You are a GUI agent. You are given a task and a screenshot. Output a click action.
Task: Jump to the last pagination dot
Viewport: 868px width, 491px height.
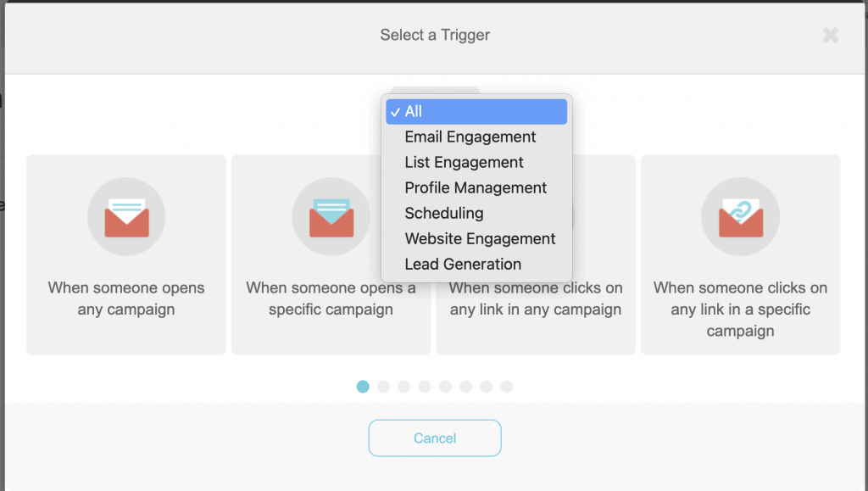507,387
